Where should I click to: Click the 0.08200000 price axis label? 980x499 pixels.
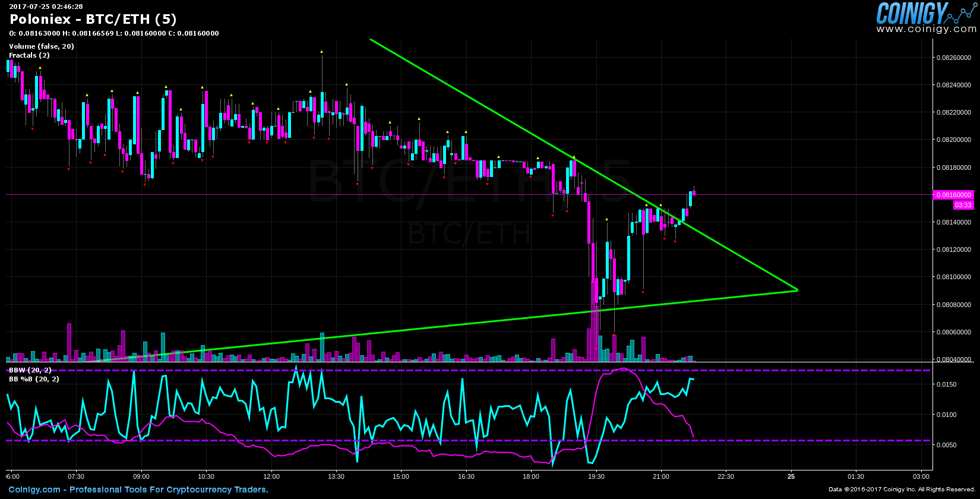tap(954, 140)
